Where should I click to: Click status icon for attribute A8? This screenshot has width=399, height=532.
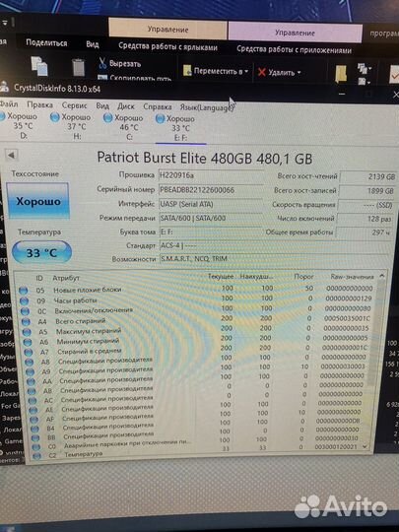30,363
